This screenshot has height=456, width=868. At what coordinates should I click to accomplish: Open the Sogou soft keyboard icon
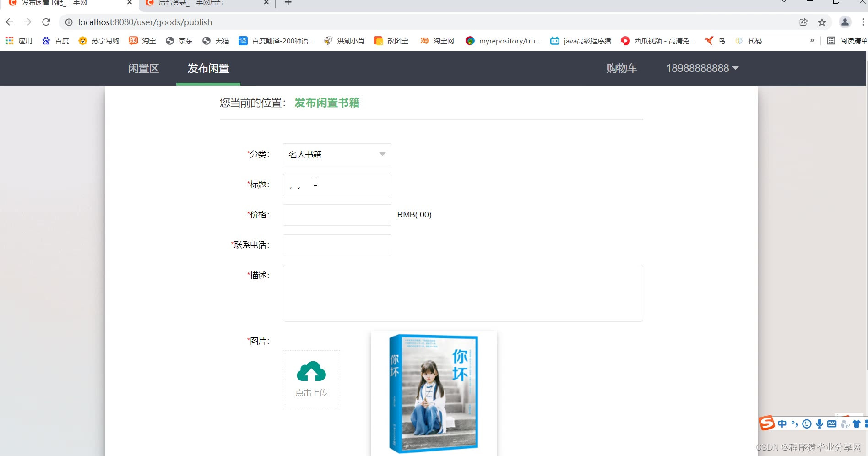(832, 423)
